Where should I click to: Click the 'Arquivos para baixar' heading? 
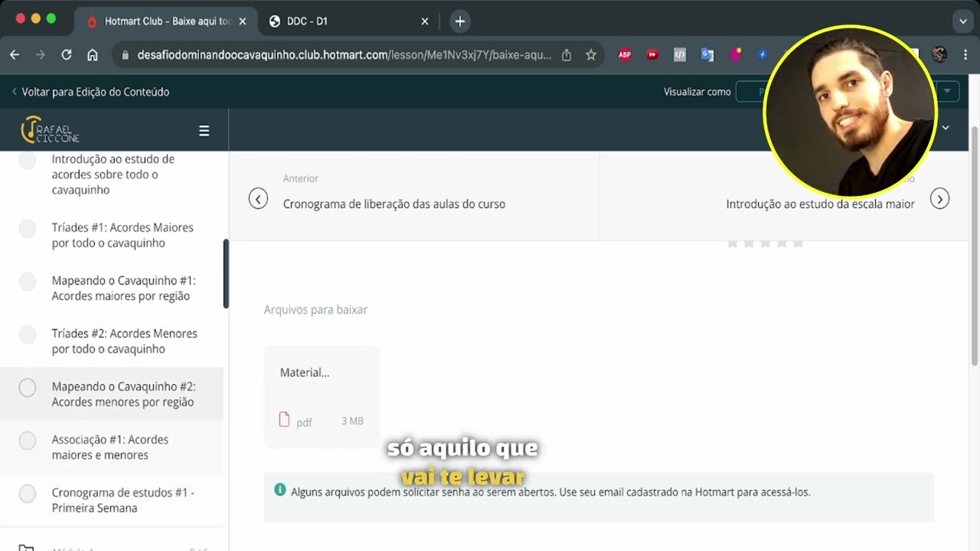[x=315, y=310]
